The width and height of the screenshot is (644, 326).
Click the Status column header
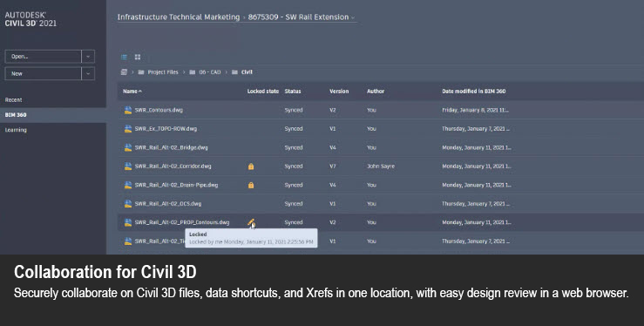click(x=293, y=92)
